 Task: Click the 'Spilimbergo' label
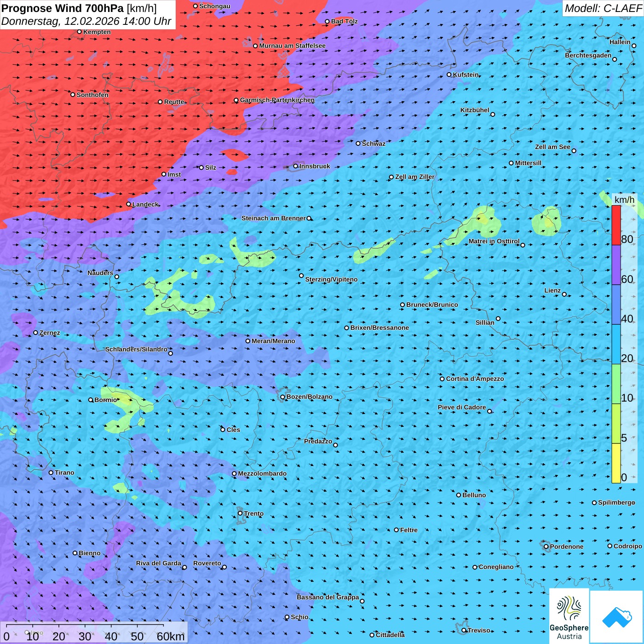(616, 502)
